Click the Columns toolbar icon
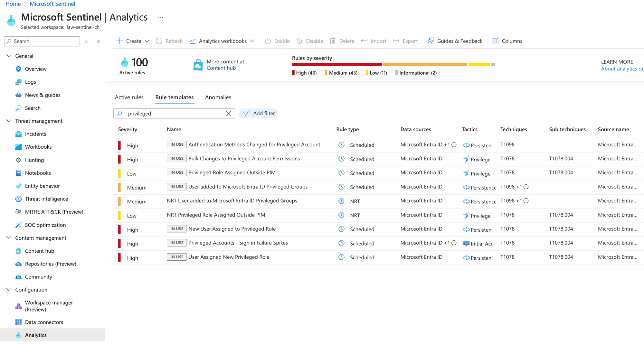Image resolution: width=644 pixels, height=344 pixels. pos(495,41)
